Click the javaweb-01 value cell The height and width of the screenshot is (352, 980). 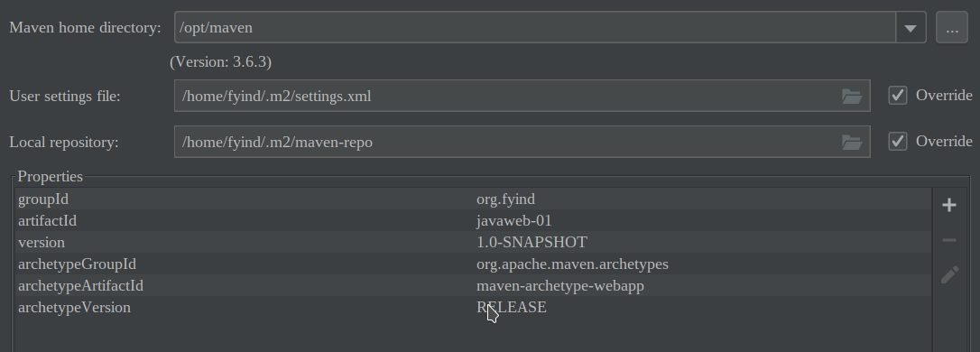[x=513, y=221]
